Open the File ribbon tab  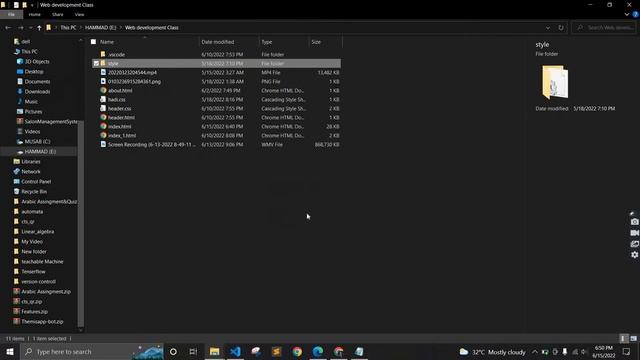(x=11, y=14)
